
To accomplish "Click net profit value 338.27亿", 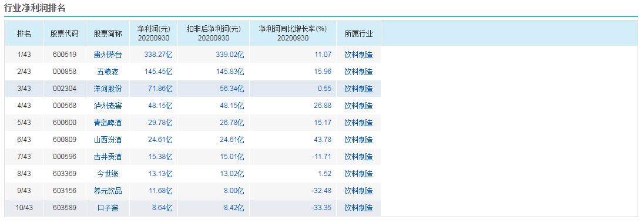I will [x=158, y=55].
